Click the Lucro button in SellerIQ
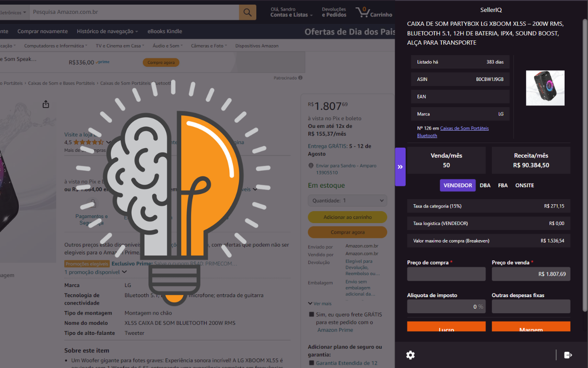The image size is (588, 368). coord(446,327)
